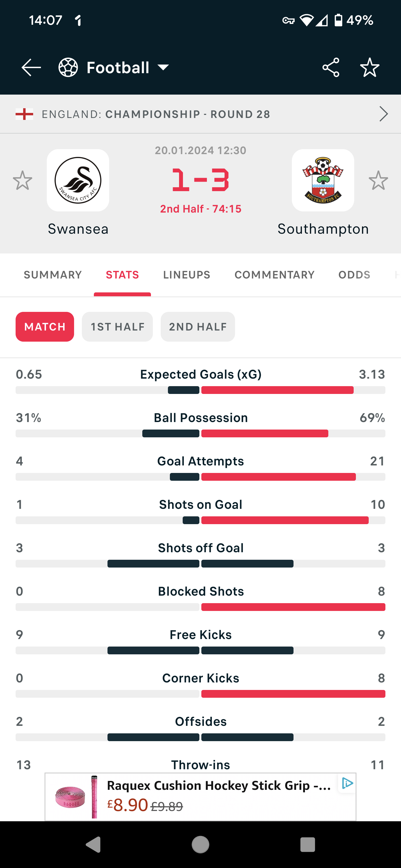Image resolution: width=401 pixels, height=868 pixels.
Task: Tap the Ball Possession bar
Action: point(200,433)
